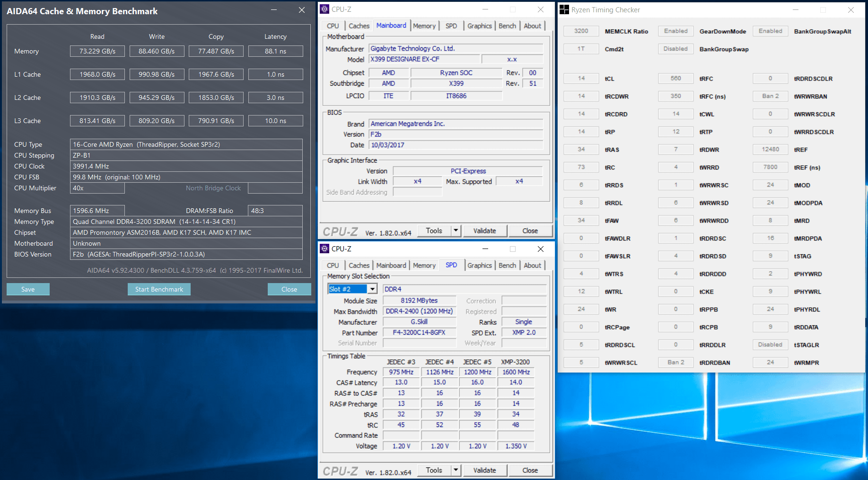The image size is (868, 480).
Task: Click part number F4-3200C14-8GFX
Action: pos(419,333)
